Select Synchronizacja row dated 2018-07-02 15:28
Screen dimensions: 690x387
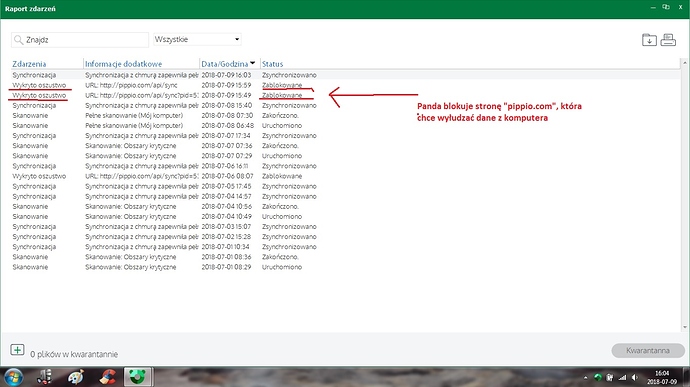coord(345,237)
